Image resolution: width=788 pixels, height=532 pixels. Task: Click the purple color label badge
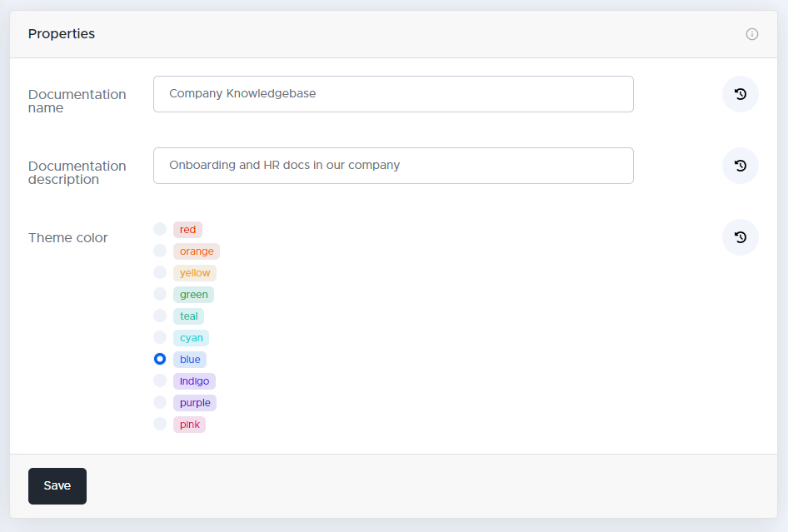195,403
